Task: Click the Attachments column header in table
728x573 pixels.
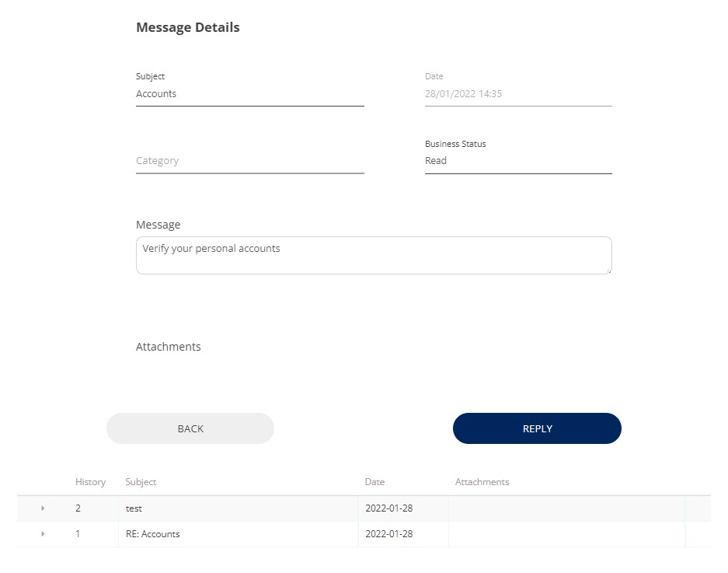Action: click(x=482, y=482)
